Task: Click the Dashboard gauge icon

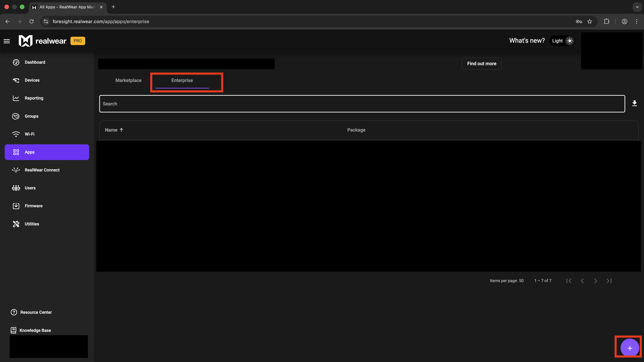Action: click(x=16, y=62)
